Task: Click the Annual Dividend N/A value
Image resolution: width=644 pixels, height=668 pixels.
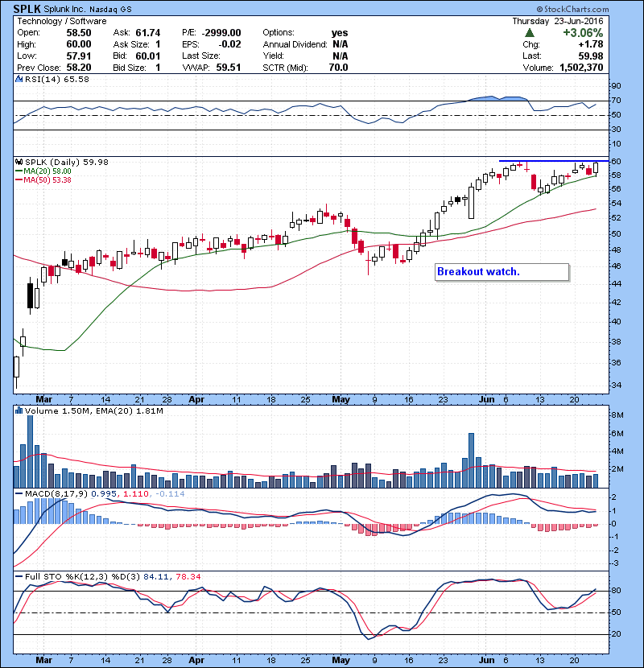Action: click(341, 44)
